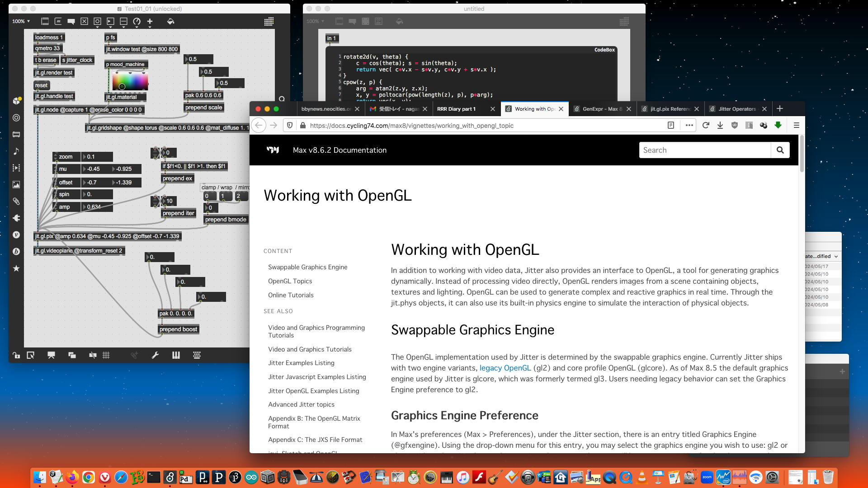Open patcher inspector wrench icon
This screenshot has width=868, height=488.
(x=155, y=355)
